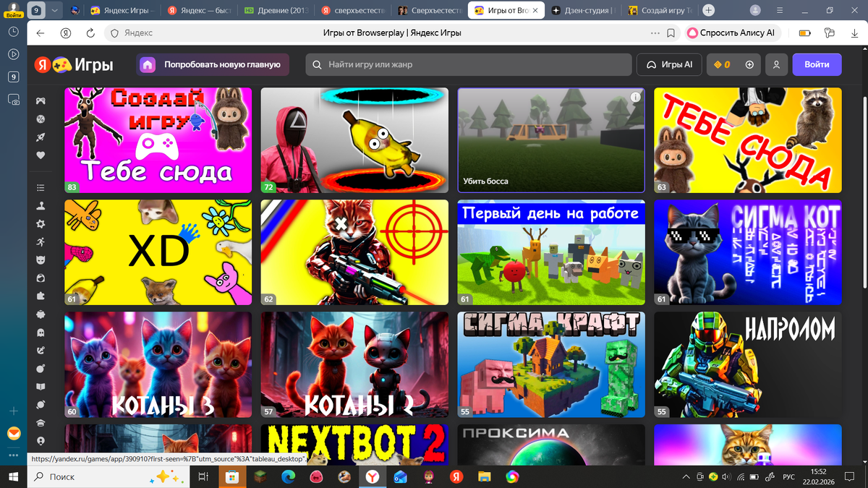The image size is (868, 488).
Task: Click Спросить Алису AI button
Action: [733, 33]
